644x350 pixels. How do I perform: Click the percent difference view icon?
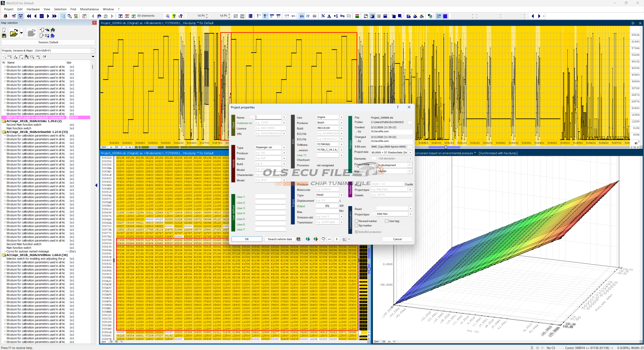coord(323,16)
